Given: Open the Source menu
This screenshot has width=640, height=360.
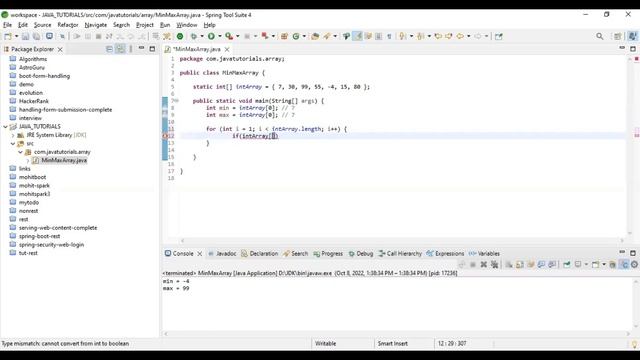Looking at the screenshot, I should [42, 25].
